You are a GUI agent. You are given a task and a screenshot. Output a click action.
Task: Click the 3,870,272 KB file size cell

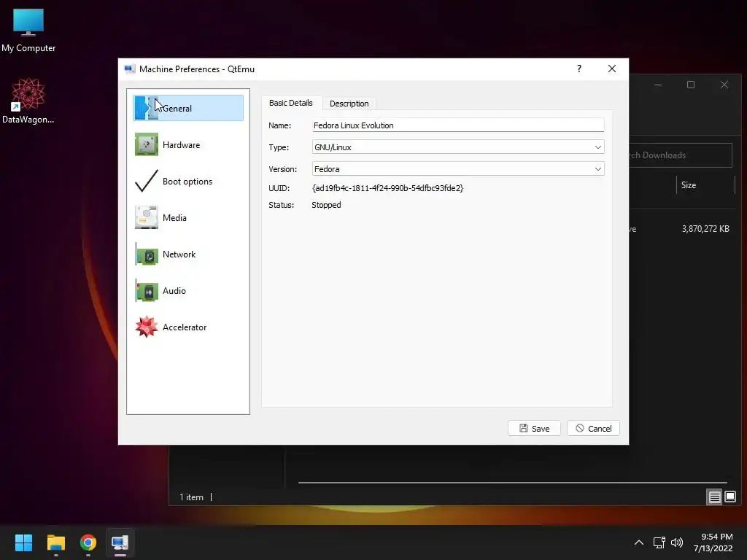click(x=705, y=229)
